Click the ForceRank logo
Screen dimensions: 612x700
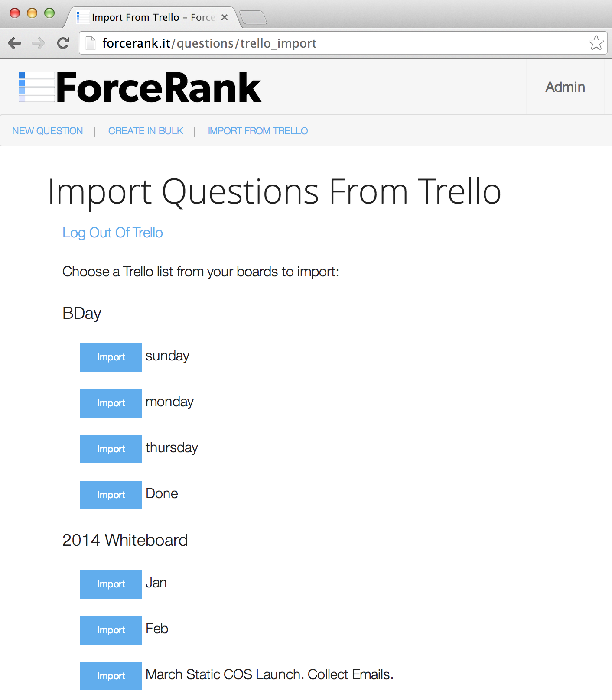tap(140, 87)
